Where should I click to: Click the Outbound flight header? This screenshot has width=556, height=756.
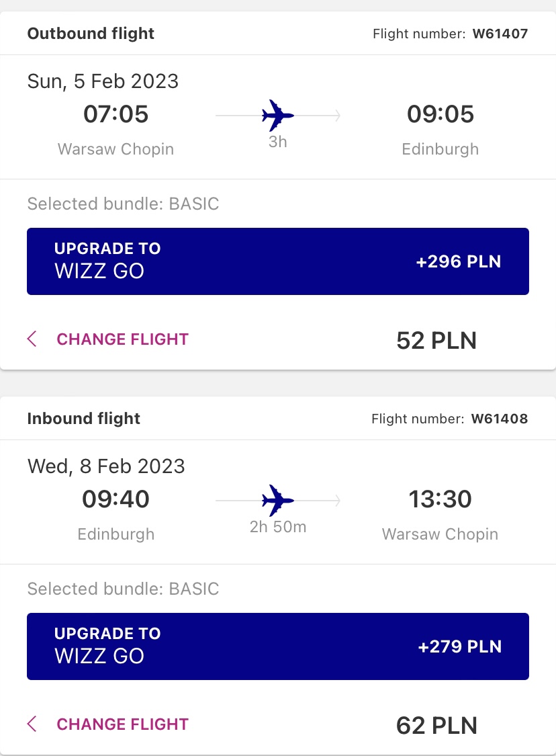[91, 34]
